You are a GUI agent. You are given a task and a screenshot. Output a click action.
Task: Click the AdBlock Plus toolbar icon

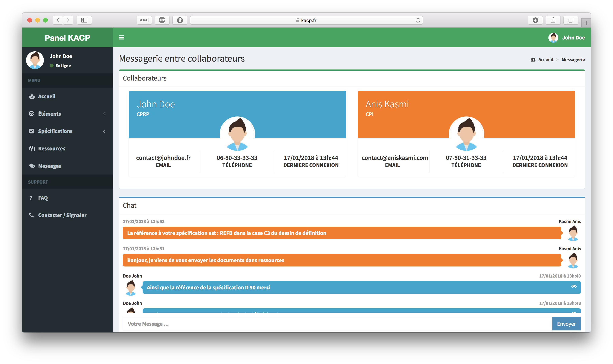pos(162,20)
